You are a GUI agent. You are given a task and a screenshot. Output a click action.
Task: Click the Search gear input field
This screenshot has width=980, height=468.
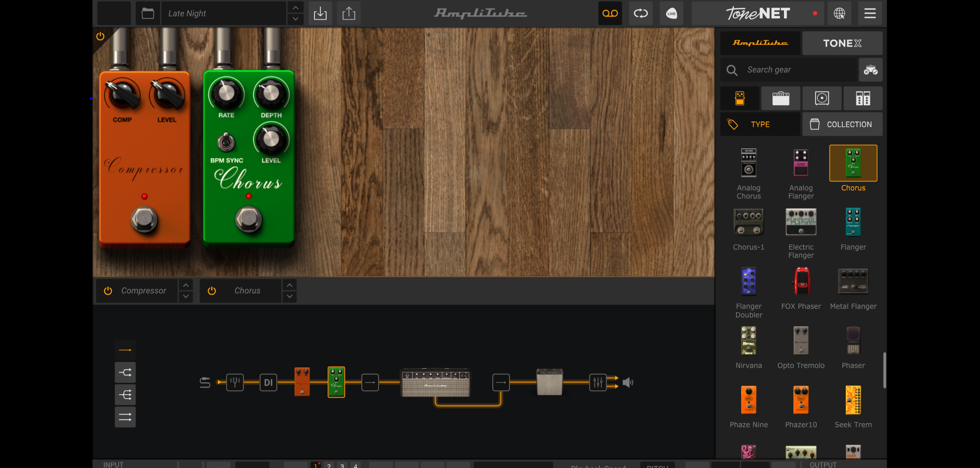click(x=789, y=70)
